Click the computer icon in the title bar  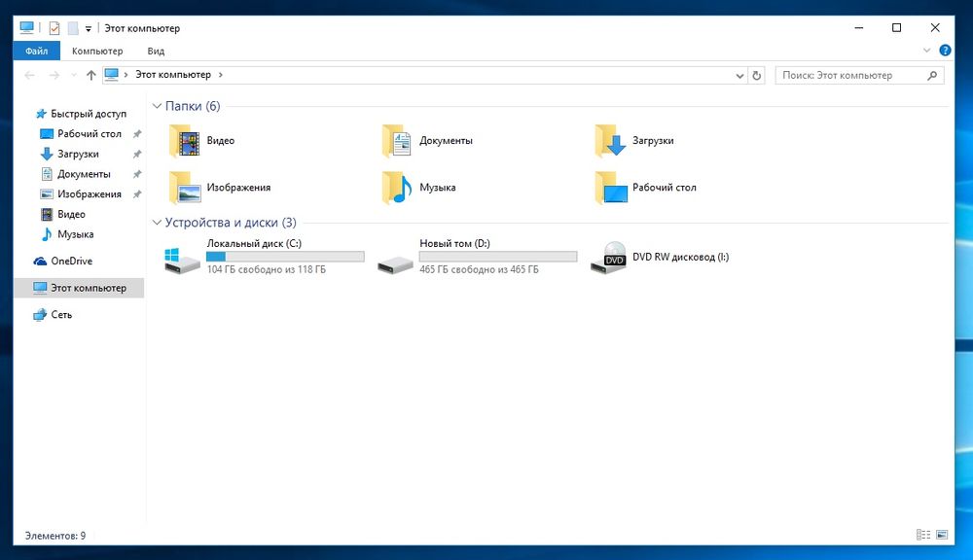point(26,27)
